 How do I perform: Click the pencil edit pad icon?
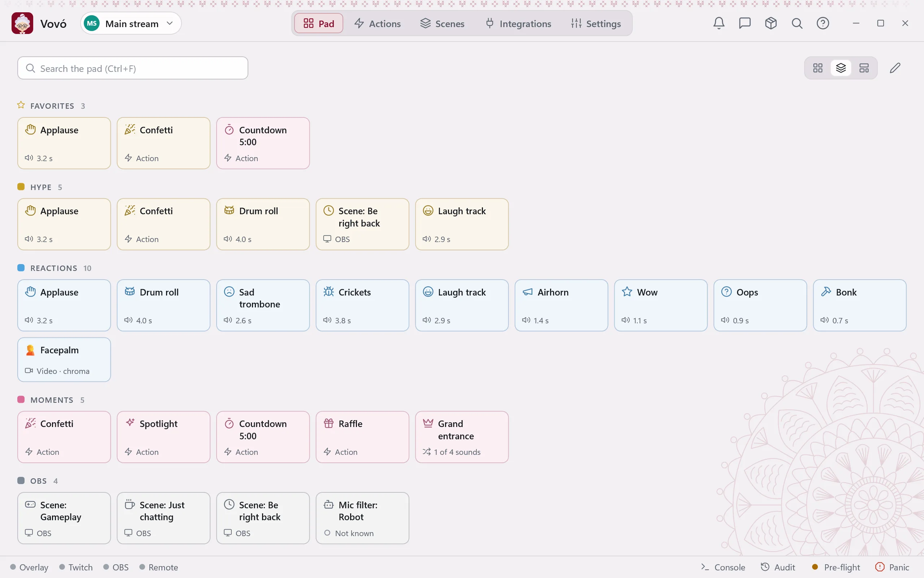895,68
